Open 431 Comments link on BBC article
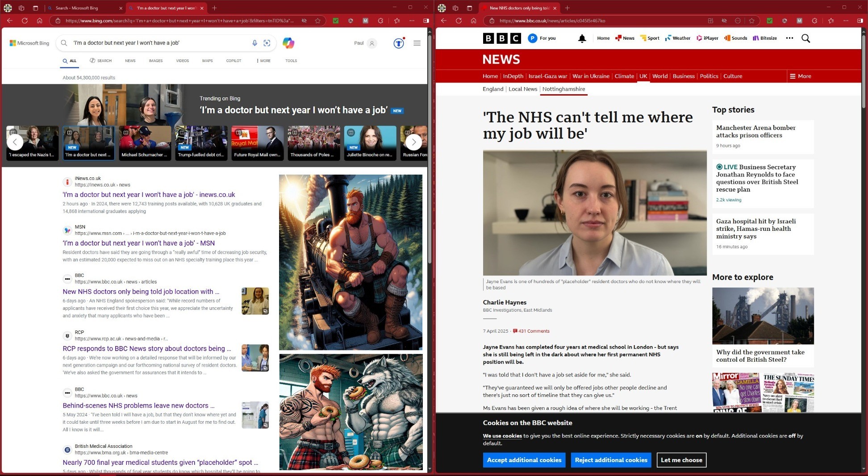 [531, 331]
